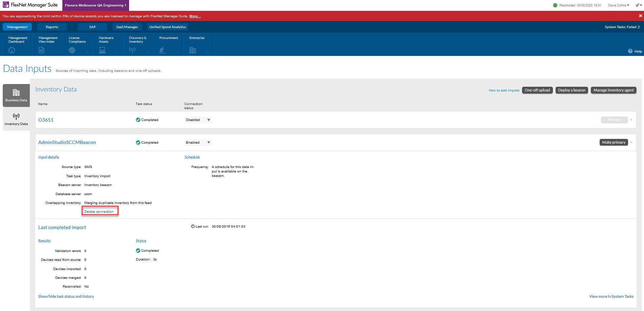Image resolution: width=644 pixels, height=311 pixels.
Task: Click the FlexNet Manager Suite logo icon
Action: point(6,5)
